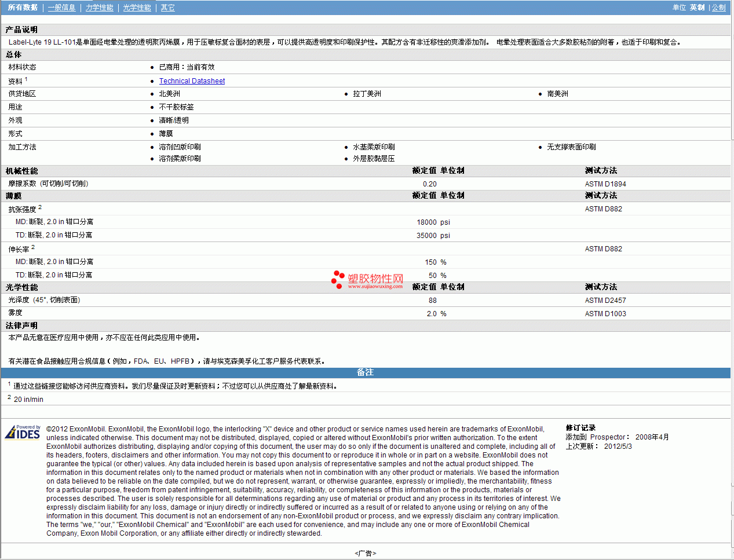The image size is (734, 560).
Task: Click the 不干胶标签 usage entry
Action: coord(176,107)
